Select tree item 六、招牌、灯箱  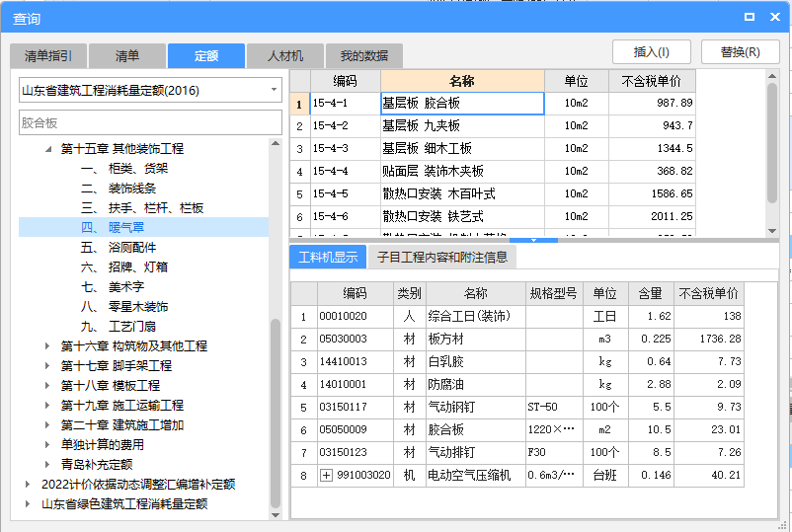(124, 267)
